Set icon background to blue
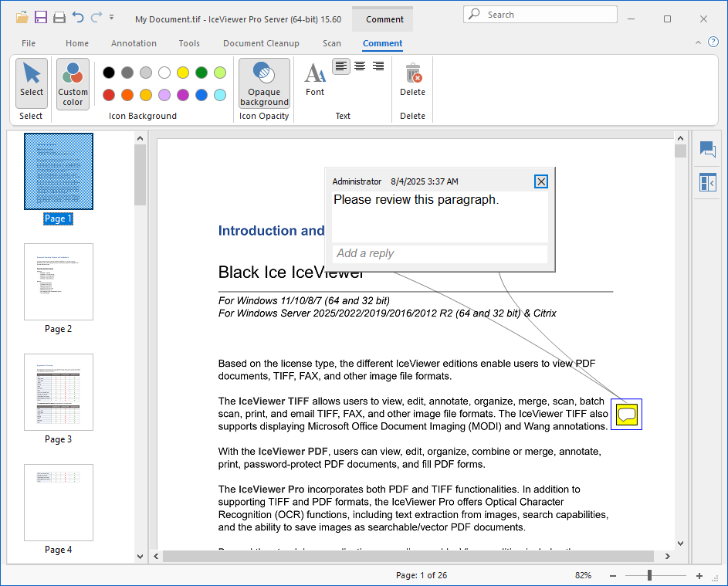This screenshot has height=586, width=728. tap(201, 95)
